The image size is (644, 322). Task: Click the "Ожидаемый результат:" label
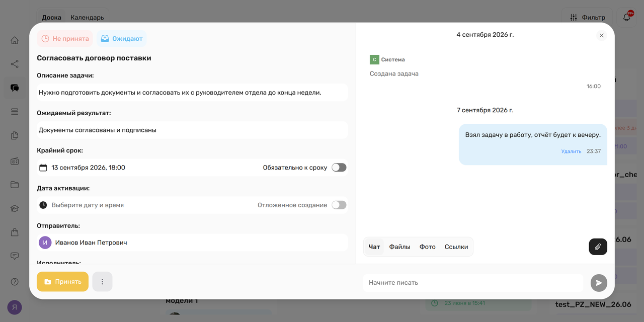74,113
